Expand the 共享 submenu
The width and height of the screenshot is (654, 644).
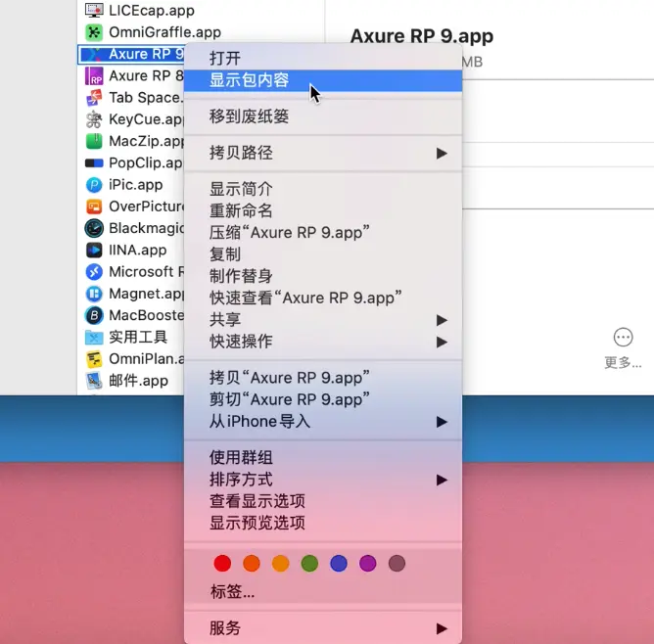coord(323,320)
